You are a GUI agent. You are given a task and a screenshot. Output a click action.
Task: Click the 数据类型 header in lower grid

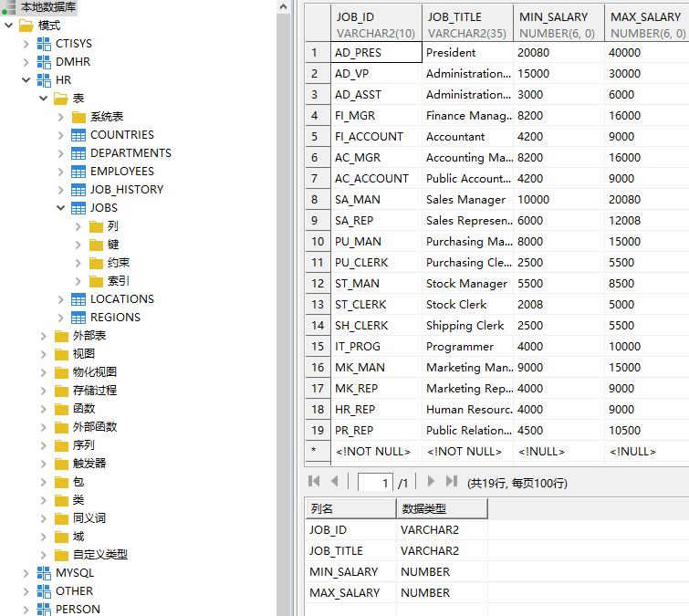[x=442, y=509]
